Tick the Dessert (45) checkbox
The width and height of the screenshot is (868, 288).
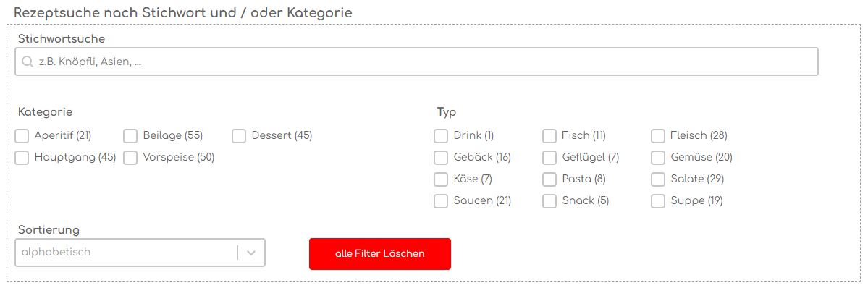[239, 136]
